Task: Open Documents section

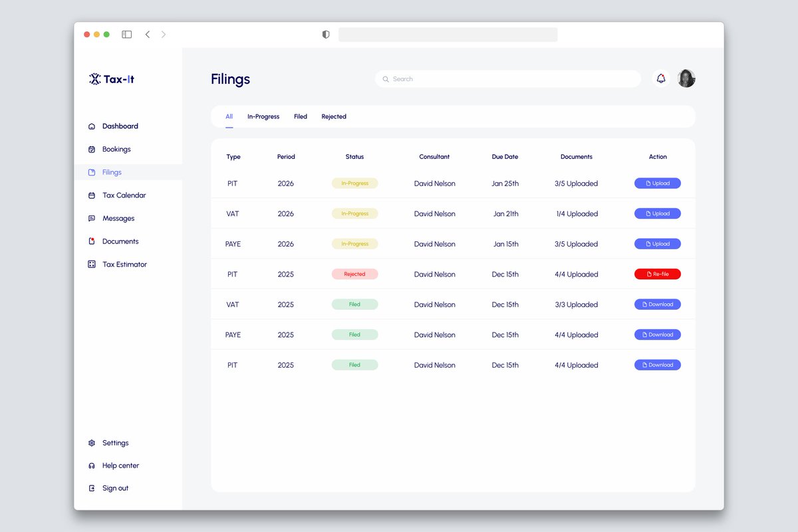Action: (x=120, y=241)
